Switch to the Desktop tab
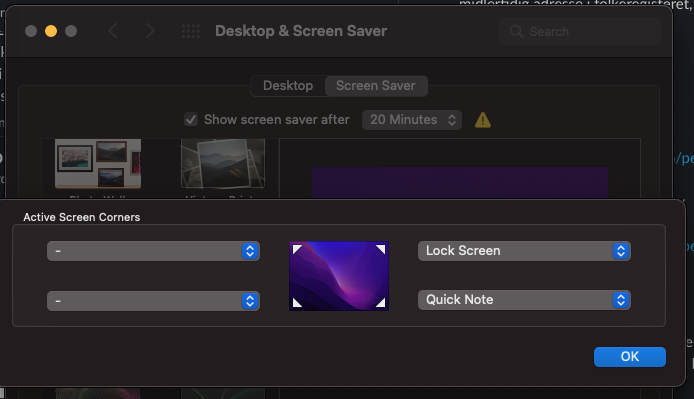This screenshot has width=694, height=399. pos(288,85)
